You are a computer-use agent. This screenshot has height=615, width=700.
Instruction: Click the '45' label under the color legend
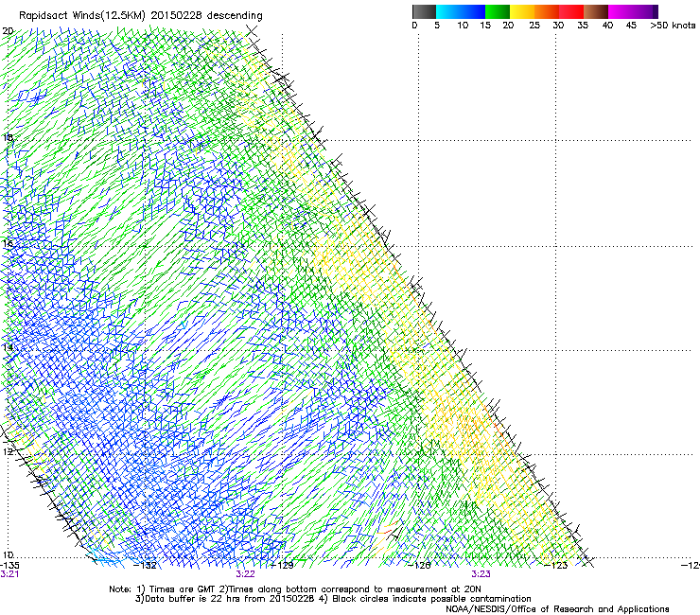click(631, 26)
